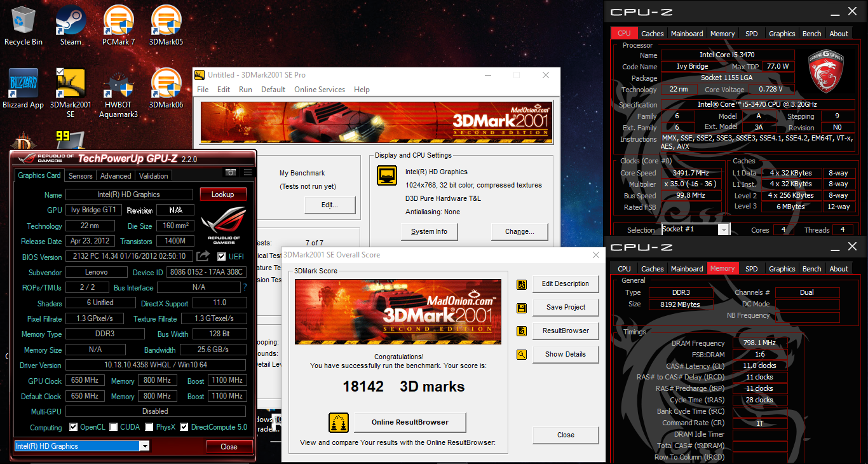Open the Help menu in 3DMark2001
The width and height of the screenshot is (868, 464).
point(362,90)
